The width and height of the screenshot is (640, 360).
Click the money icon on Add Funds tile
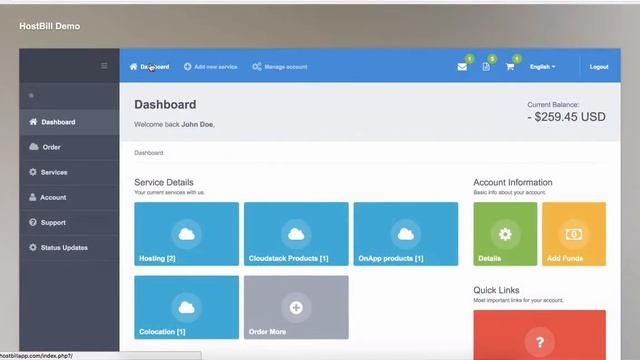[x=574, y=234]
